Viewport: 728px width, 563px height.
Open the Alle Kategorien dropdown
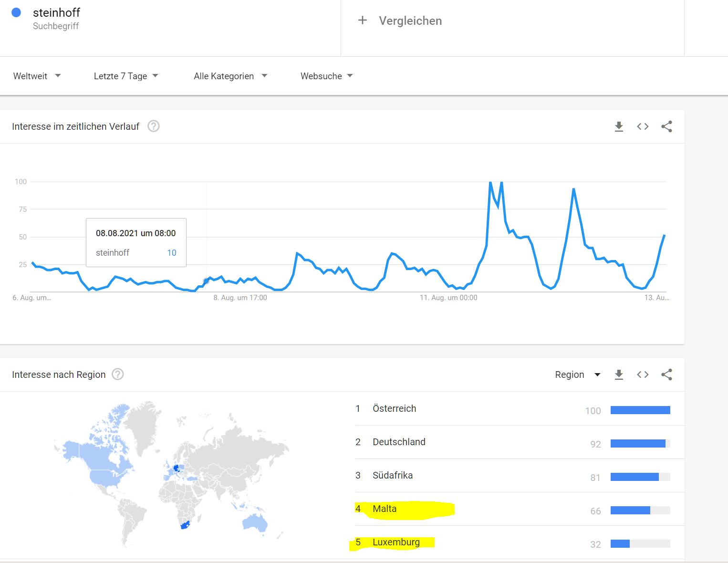230,76
